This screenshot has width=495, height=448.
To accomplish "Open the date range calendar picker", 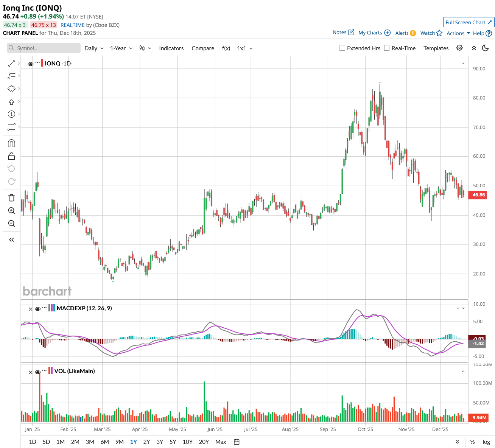I will [237, 442].
